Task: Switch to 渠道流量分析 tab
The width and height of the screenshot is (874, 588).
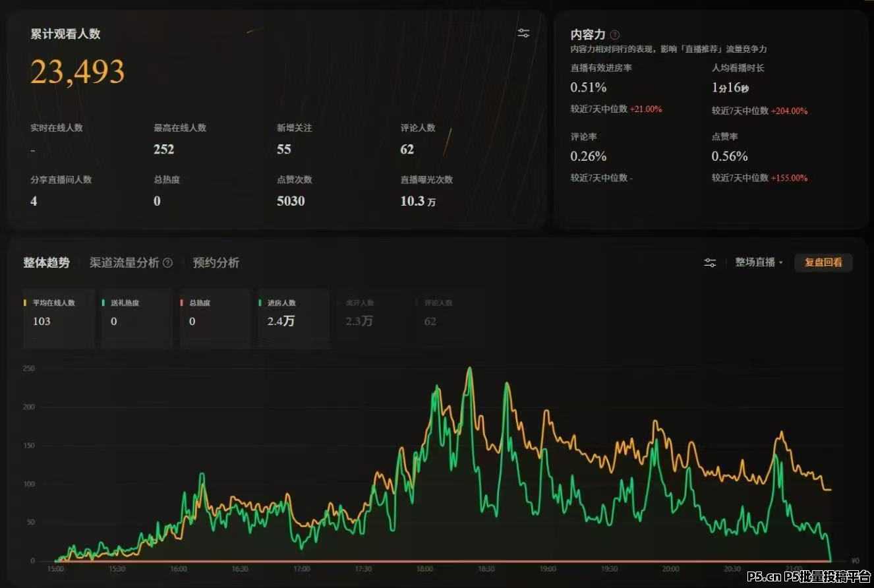Action: (125, 263)
